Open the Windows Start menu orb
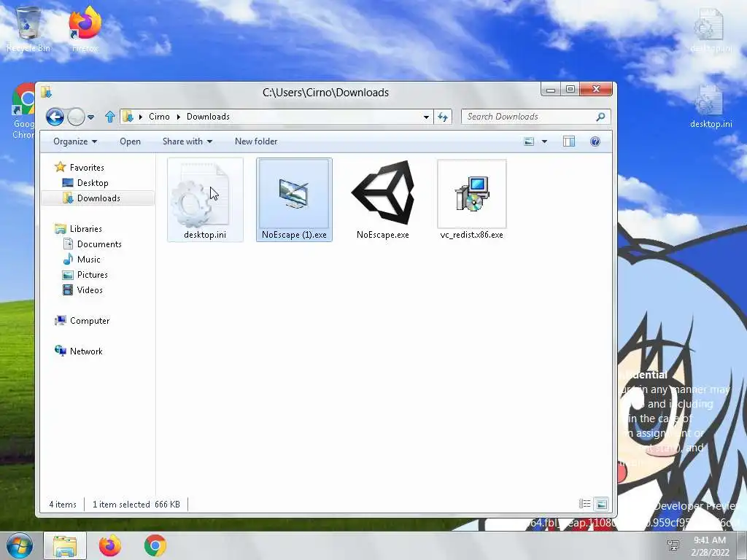The height and width of the screenshot is (560, 747). click(x=19, y=545)
